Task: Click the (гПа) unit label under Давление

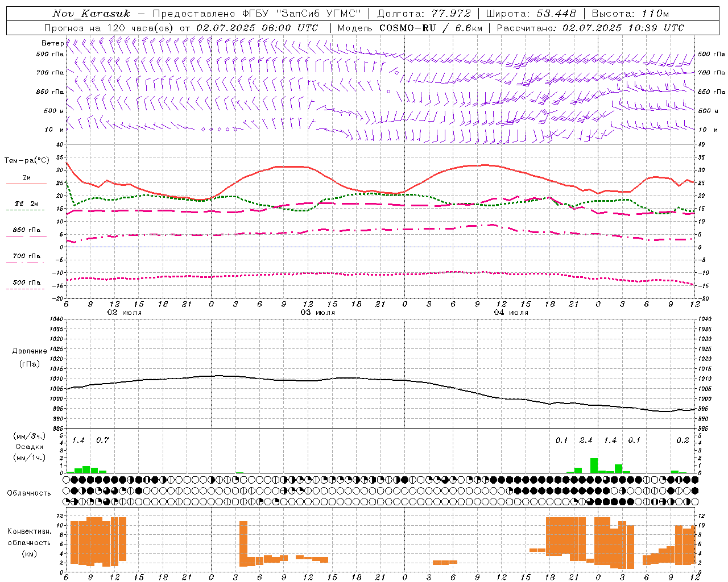Action: 30,364
